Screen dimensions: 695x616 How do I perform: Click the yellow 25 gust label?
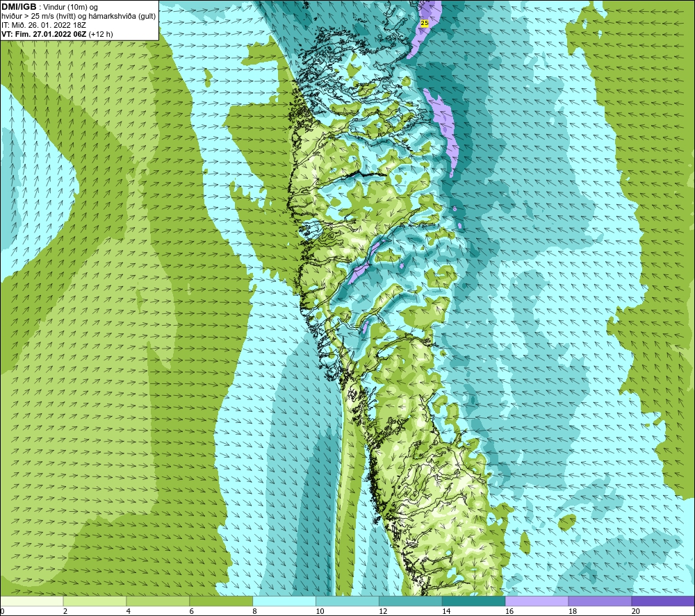425,23
